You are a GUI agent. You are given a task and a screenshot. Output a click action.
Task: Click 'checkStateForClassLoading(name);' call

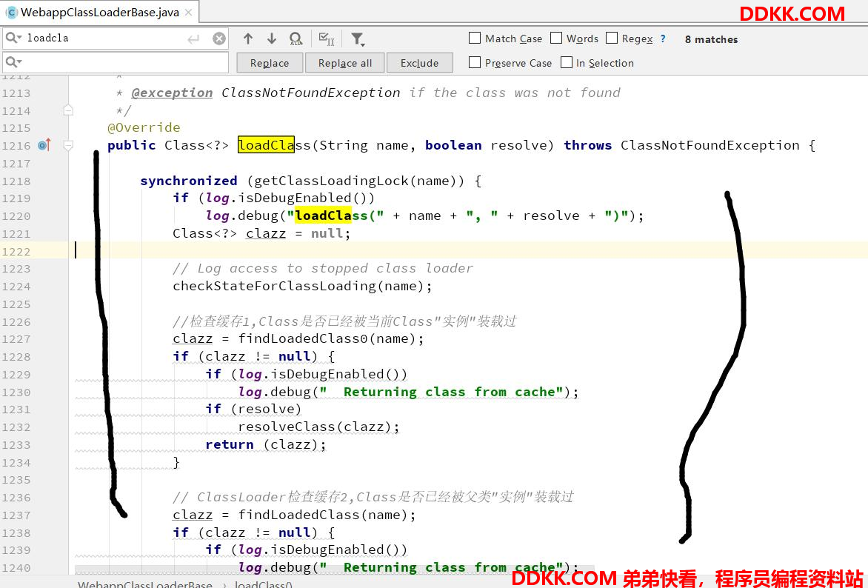(302, 287)
